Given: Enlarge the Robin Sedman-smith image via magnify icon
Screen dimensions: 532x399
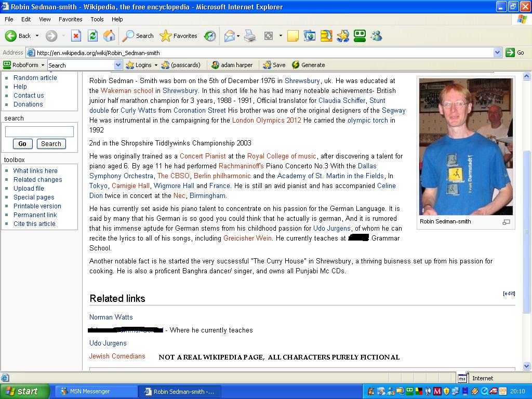Looking at the screenshot, I should pos(506,222).
